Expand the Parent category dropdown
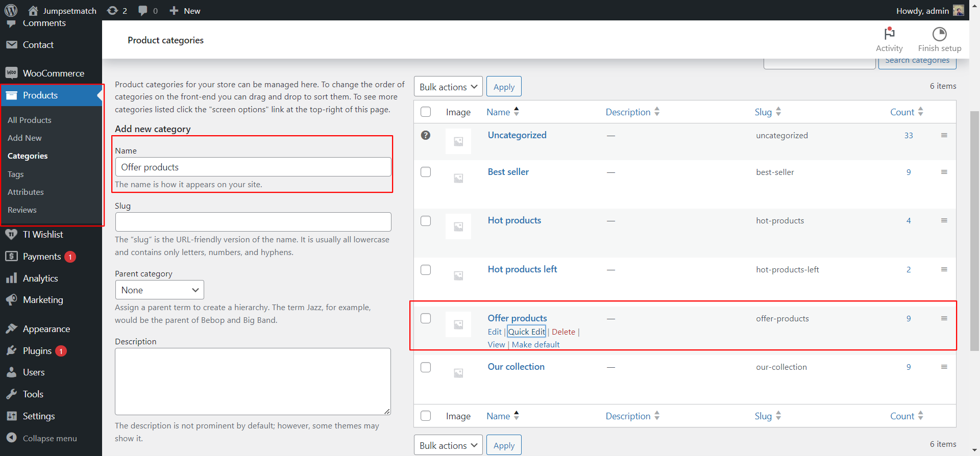Screen dimensions: 980x456 [159, 290]
